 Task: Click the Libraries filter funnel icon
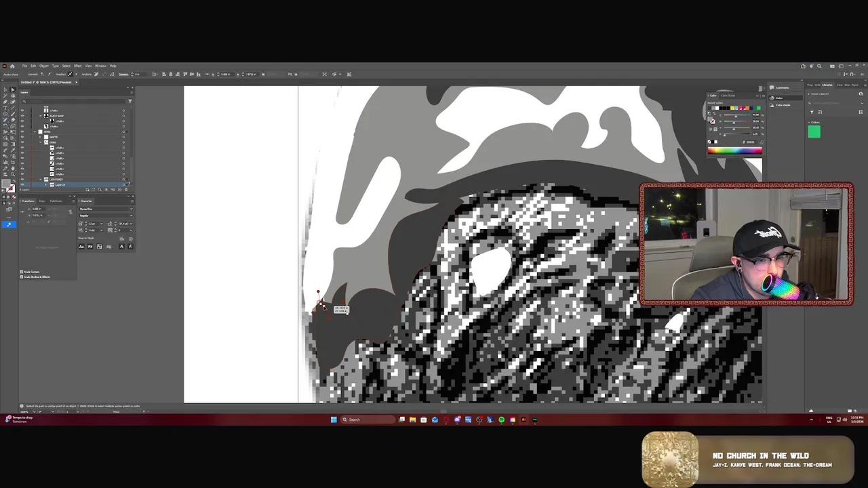click(812, 112)
